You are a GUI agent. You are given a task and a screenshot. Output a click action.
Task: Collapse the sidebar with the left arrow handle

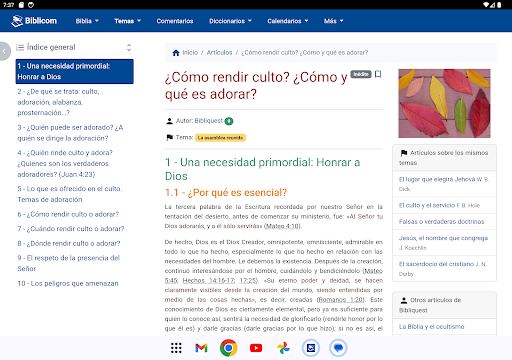pyautogui.click(x=4, y=51)
